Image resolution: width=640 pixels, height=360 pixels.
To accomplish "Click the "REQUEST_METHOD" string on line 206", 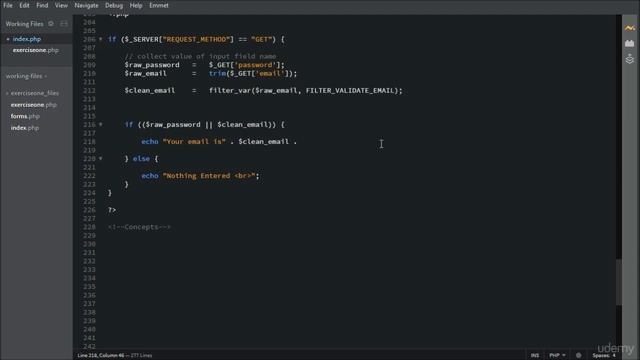I will [x=196, y=39].
